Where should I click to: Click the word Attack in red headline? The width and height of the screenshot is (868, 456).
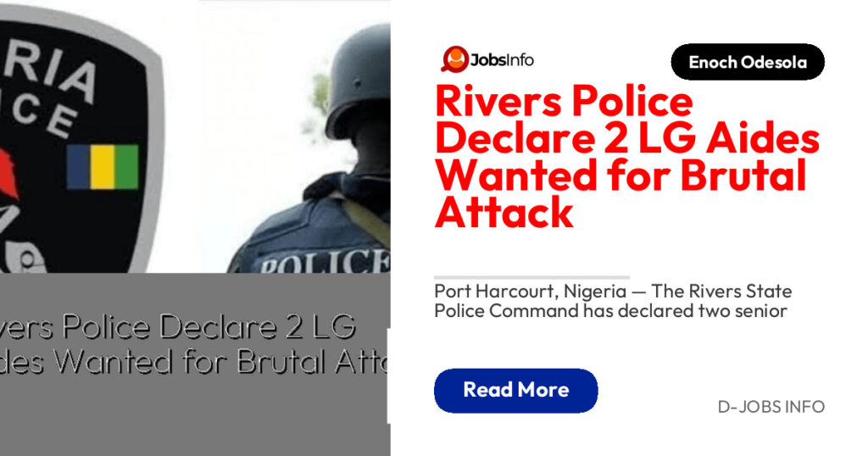coord(504,213)
